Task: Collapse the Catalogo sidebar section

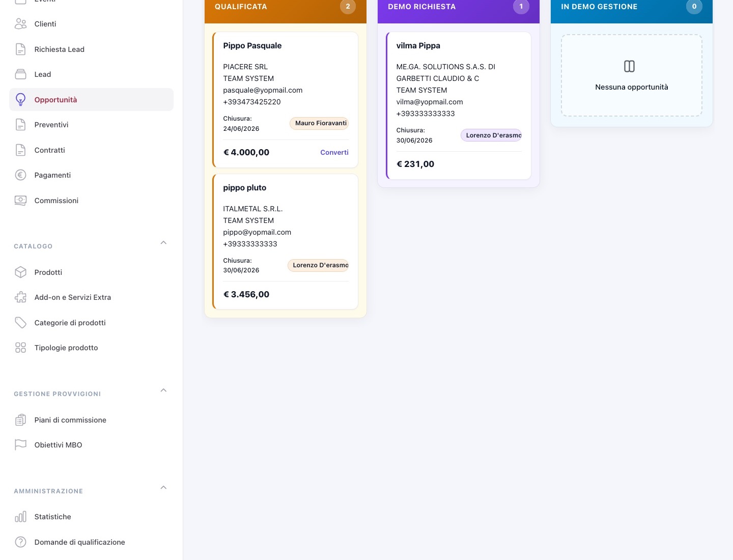Action: tap(163, 243)
